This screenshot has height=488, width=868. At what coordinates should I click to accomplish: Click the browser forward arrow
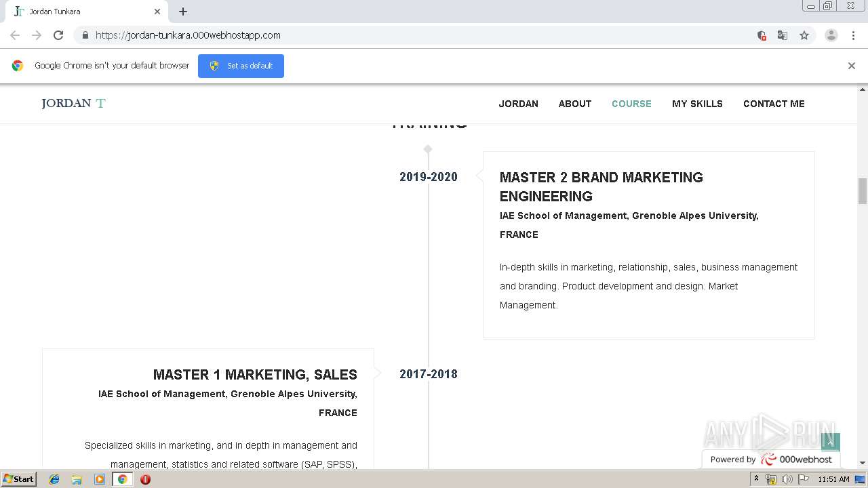(37, 35)
